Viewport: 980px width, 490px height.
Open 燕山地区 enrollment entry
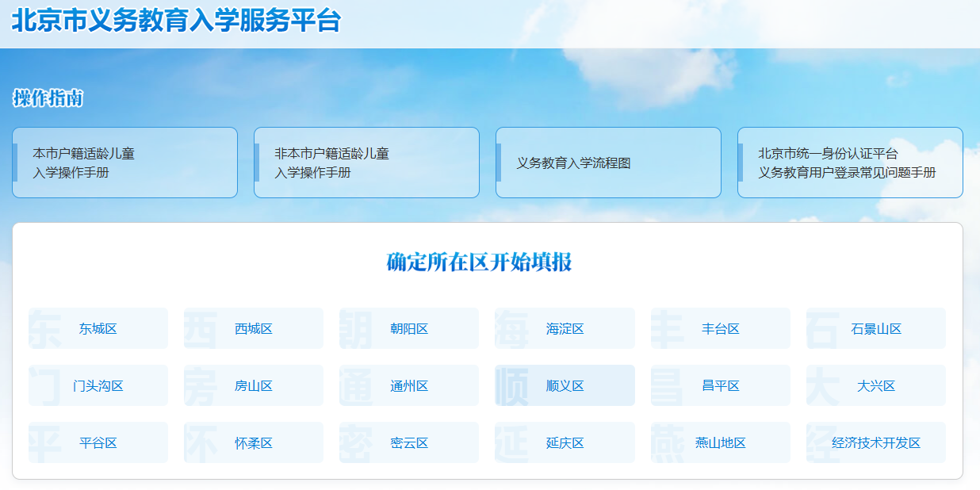721,442
